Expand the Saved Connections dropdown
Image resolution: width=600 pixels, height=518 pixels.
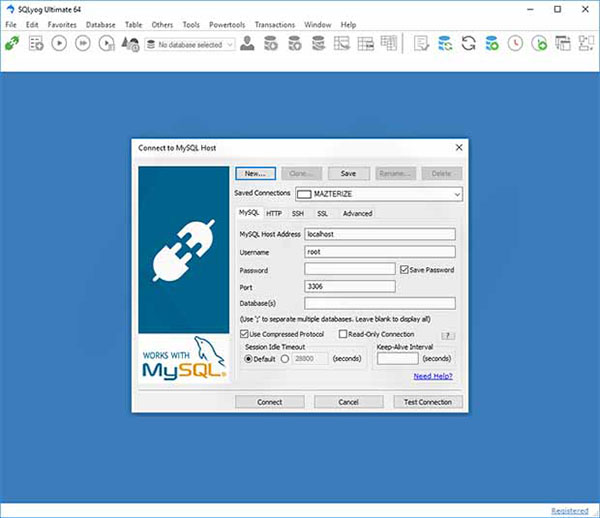457,194
